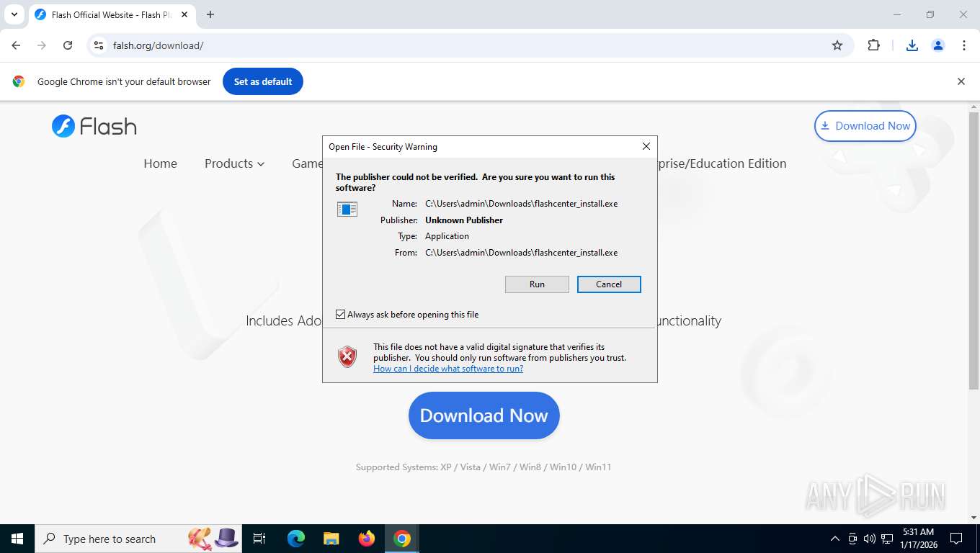Image resolution: width=980 pixels, height=553 pixels.
Task: Click the volume speaker tray icon
Action: click(870, 539)
